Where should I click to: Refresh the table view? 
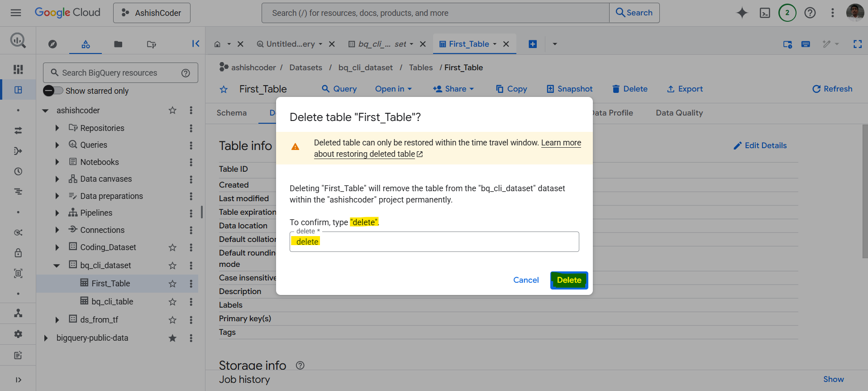pos(832,89)
